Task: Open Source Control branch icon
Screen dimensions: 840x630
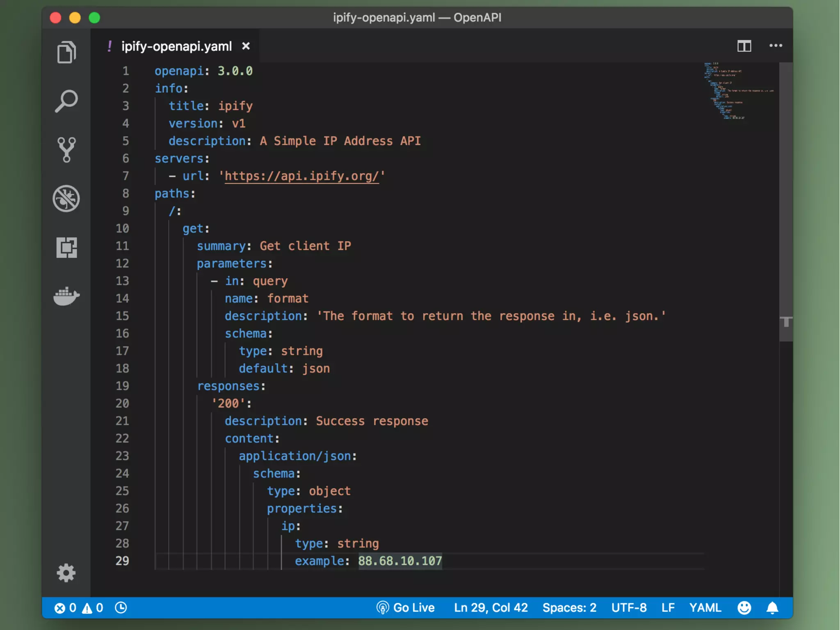Action: point(66,149)
